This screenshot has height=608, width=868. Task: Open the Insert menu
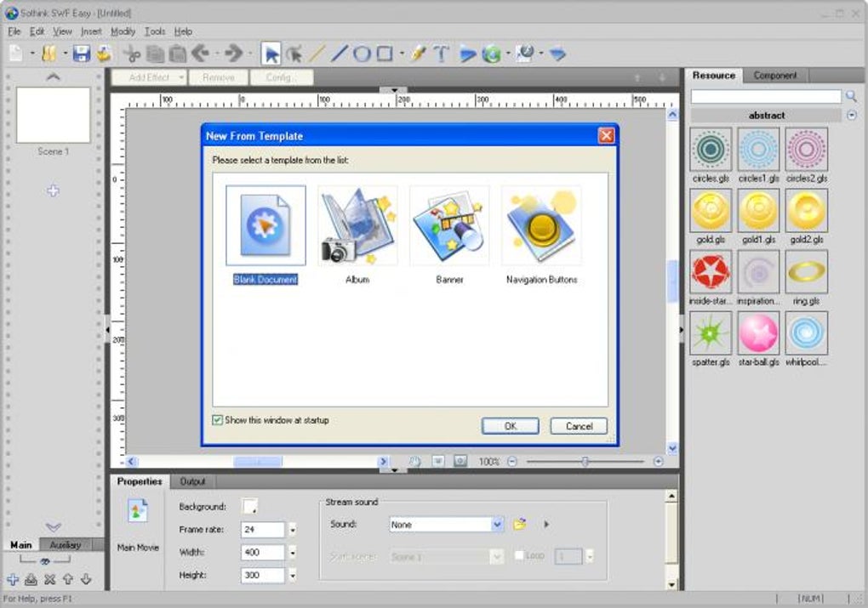(91, 31)
